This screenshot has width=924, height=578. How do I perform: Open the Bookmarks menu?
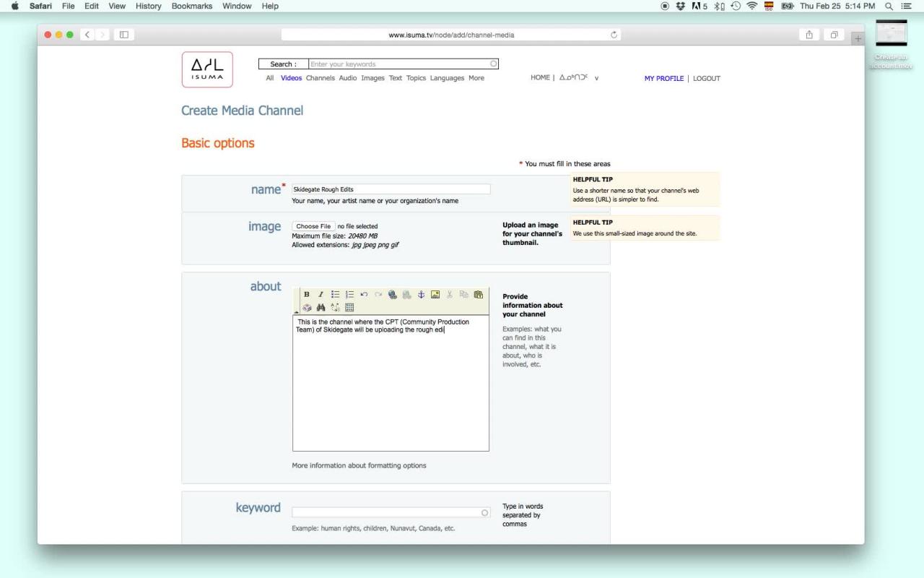192,6
